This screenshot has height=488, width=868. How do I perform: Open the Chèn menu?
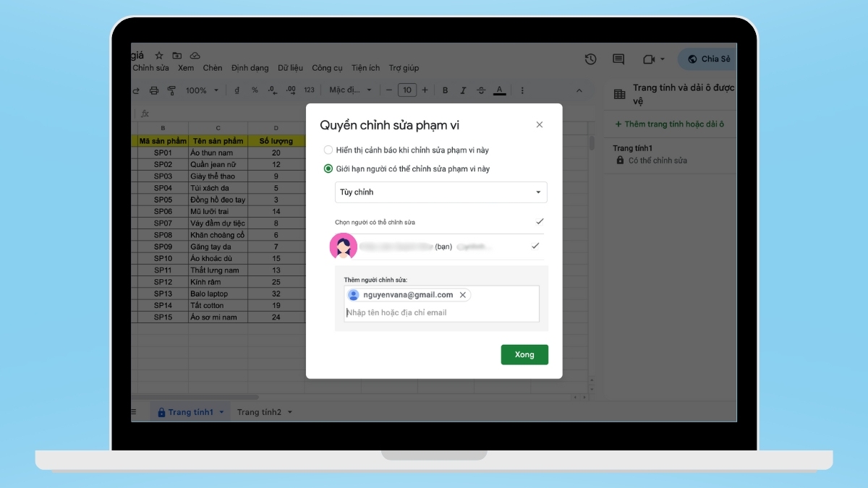point(213,68)
